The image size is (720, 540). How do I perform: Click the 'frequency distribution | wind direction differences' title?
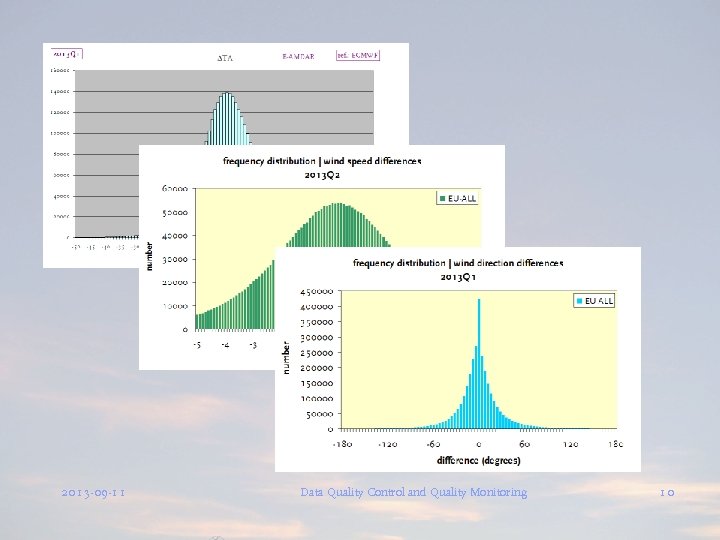458,263
